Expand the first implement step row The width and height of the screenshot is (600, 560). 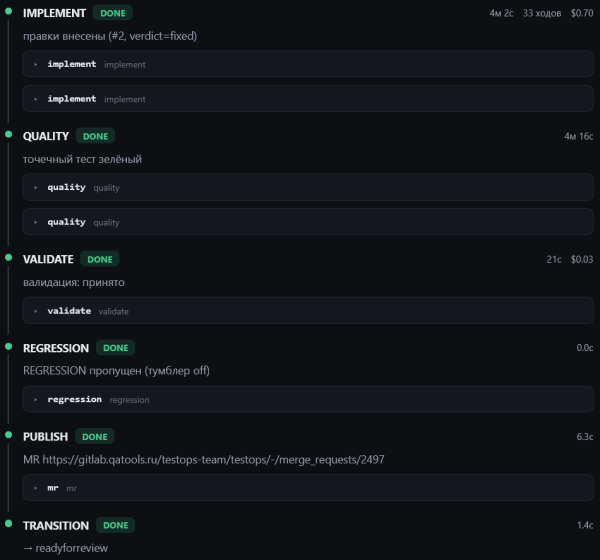pyautogui.click(x=308, y=64)
